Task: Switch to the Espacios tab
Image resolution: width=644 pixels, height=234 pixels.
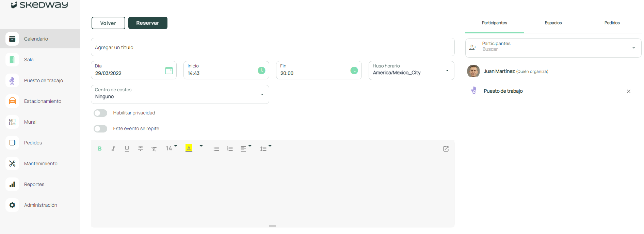Action: pyautogui.click(x=553, y=23)
